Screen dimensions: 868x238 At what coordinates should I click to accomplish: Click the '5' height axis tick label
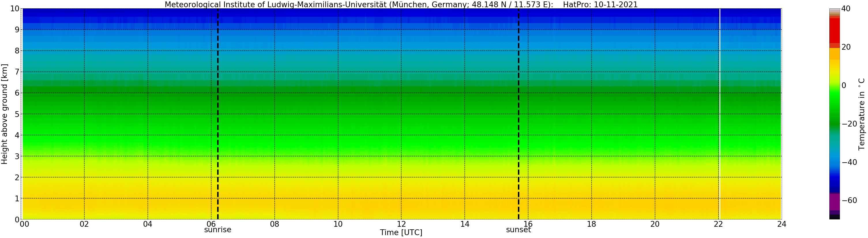17,114
